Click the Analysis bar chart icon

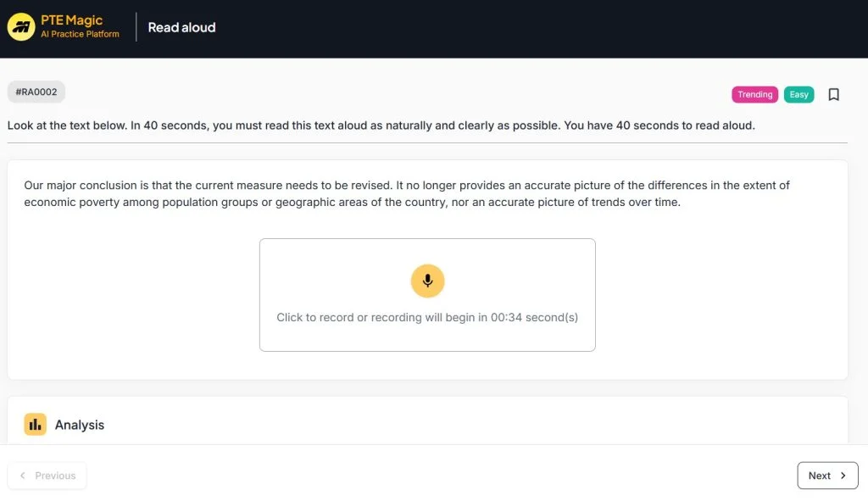click(35, 425)
